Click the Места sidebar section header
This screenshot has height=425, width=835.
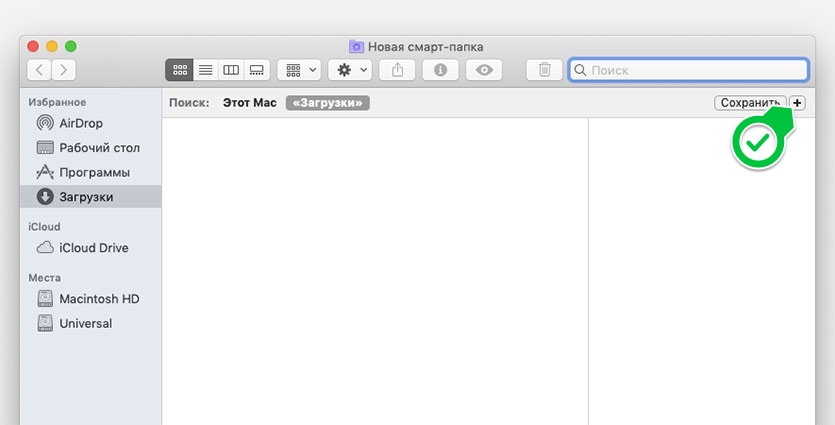[x=44, y=277]
